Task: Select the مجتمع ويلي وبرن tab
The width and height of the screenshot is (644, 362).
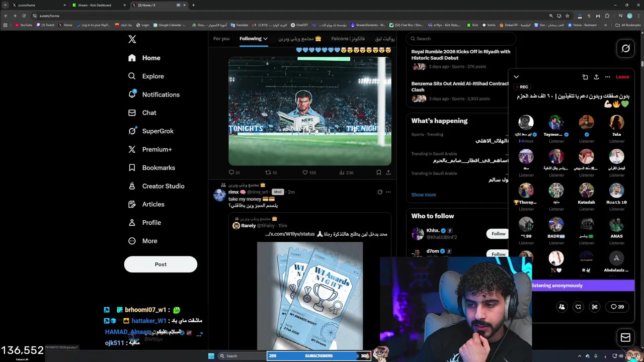Action: coord(300,39)
